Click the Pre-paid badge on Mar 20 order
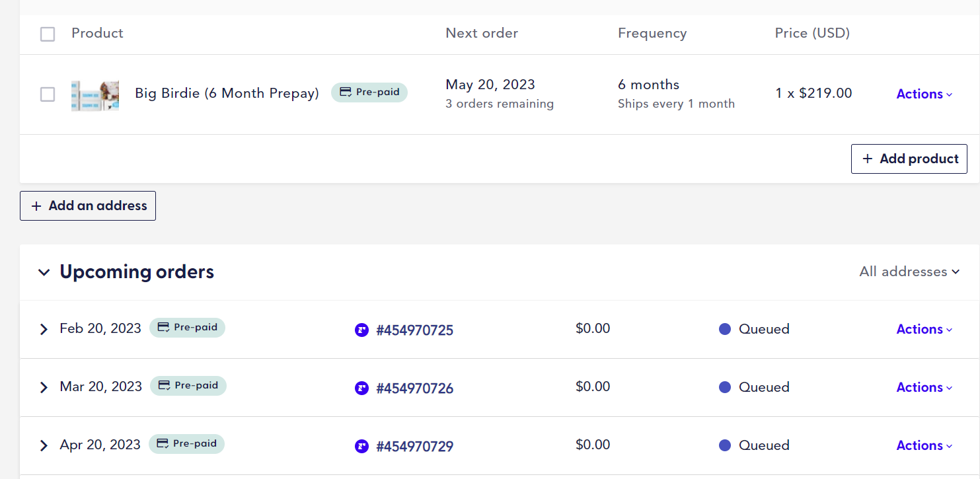The width and height of the screenshot is (980, 479). [188, 386]
